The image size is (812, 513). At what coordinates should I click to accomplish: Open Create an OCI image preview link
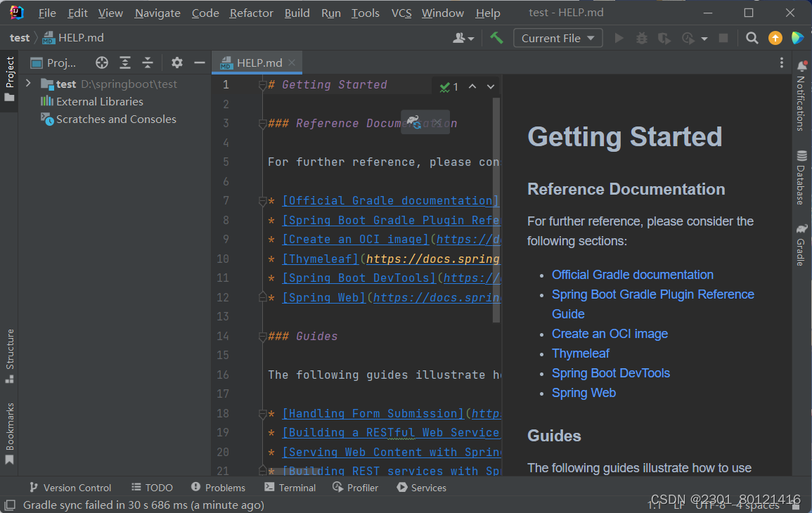(610, 334)
